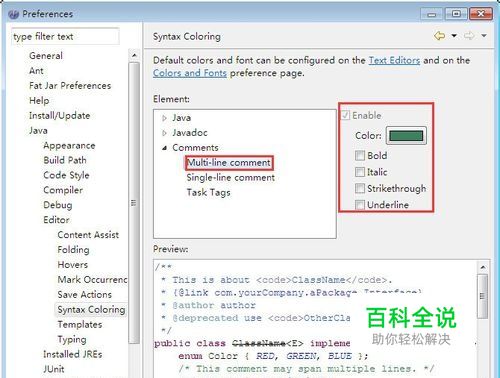The image size is (500, 378).
Task: Open Templates preferences
Action: (x=80, y=325)
